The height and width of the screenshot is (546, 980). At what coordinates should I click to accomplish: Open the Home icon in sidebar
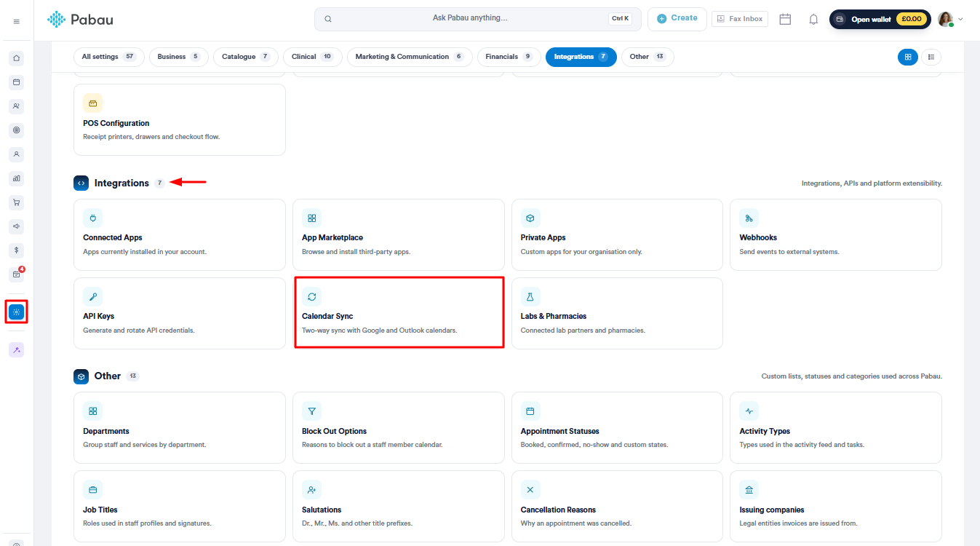(17, 58)
